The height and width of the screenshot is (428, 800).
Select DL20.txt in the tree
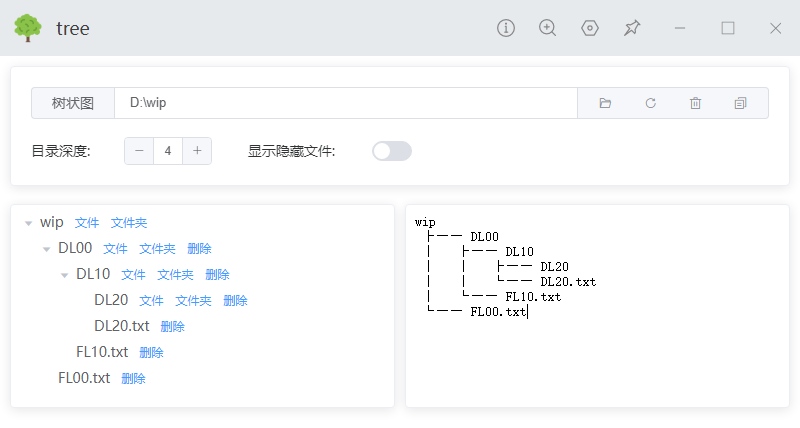121,326
